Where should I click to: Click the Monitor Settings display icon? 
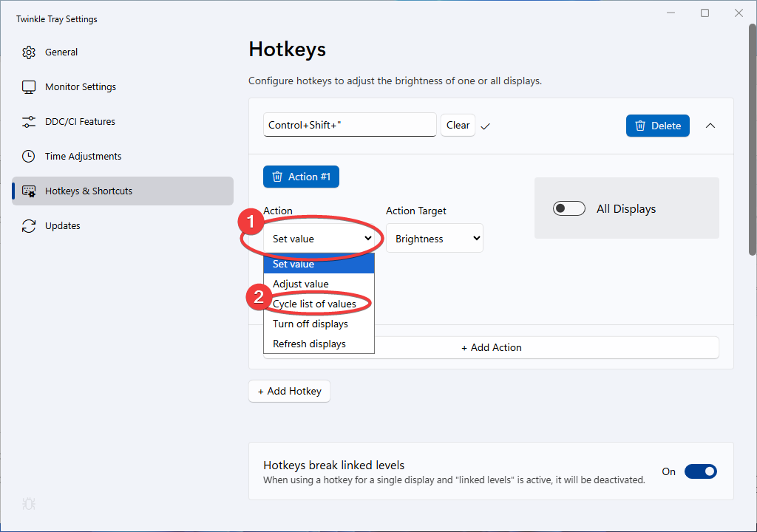29,87
